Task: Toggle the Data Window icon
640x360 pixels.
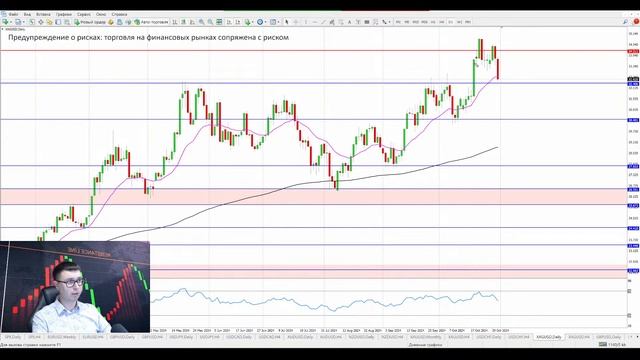Action: [x=41, y=22]
